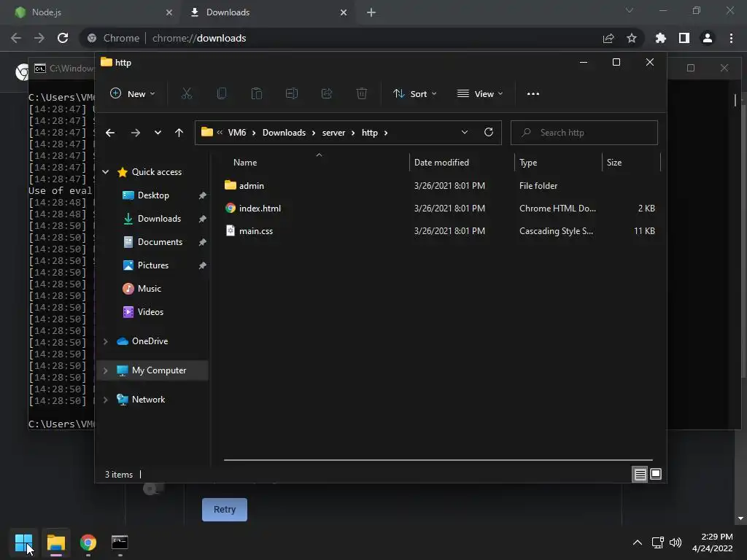Switch to large thumbnails view icon
747x560 pixels.
[x=656, y=474]
